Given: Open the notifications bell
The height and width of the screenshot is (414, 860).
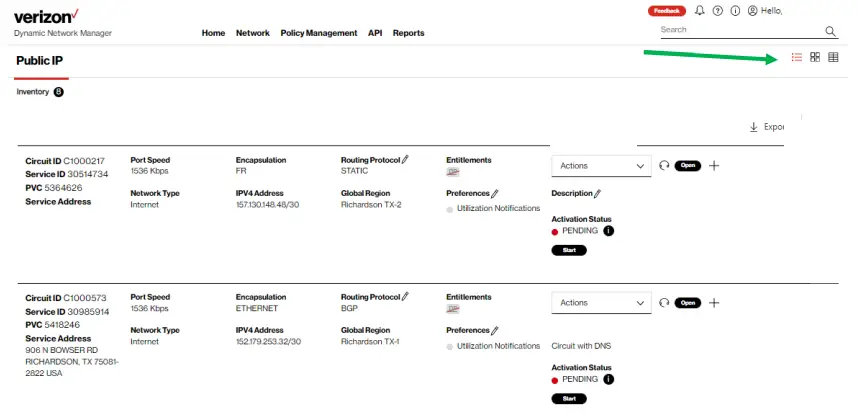Looking at the screenshot, I should coord(700,11).
